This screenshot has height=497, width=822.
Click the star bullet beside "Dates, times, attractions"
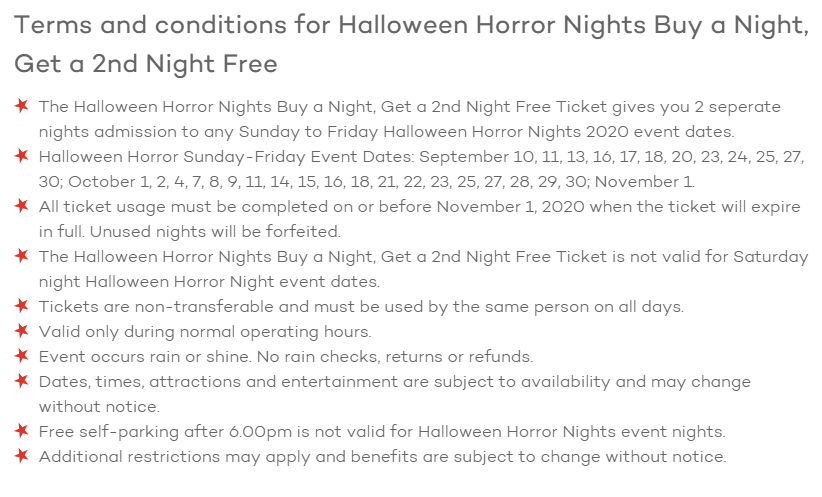pos(21,381)
